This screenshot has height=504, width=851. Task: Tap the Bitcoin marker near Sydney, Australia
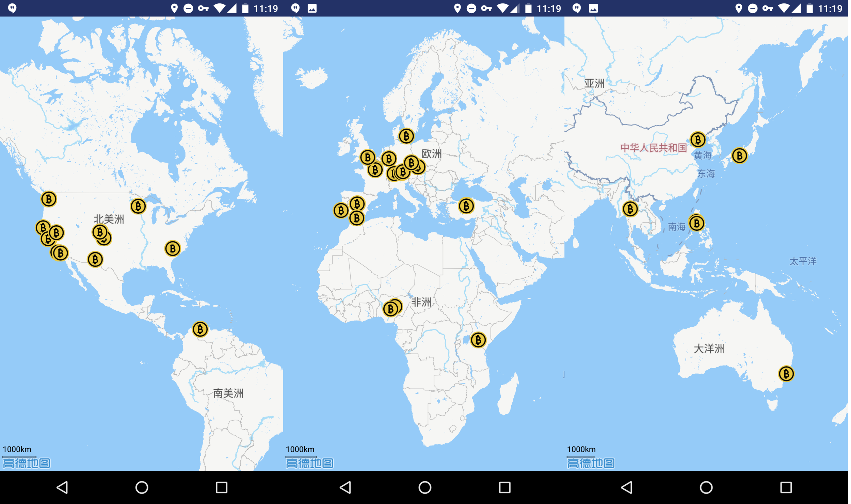pos(786,374)
